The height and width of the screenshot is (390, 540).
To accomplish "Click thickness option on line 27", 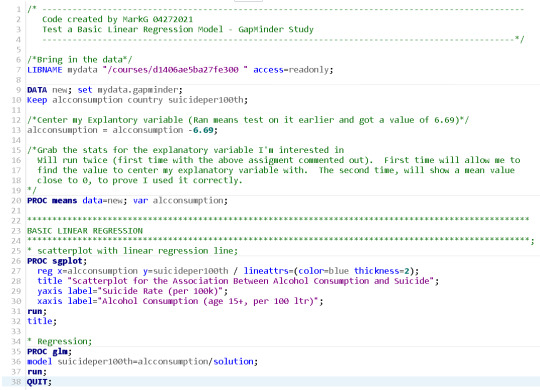I will click(376, 271).
